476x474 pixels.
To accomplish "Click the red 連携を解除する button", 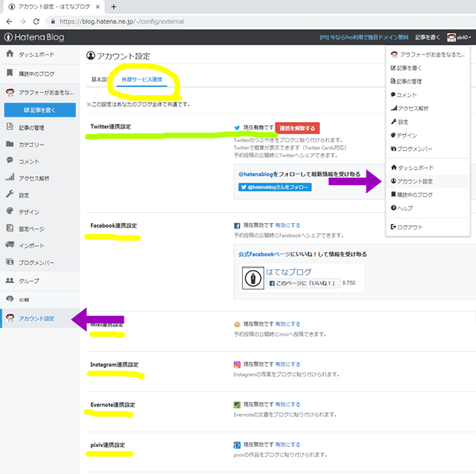I will pyautogui.click(x=297, y=128).
